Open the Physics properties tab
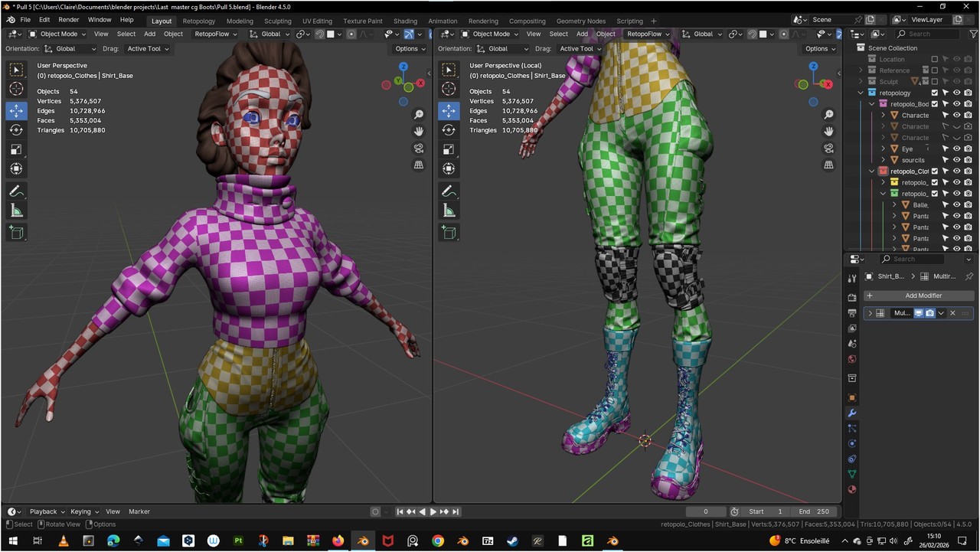Image resolution: width=980 pixels, height=552 pixels. coord(852,443)
